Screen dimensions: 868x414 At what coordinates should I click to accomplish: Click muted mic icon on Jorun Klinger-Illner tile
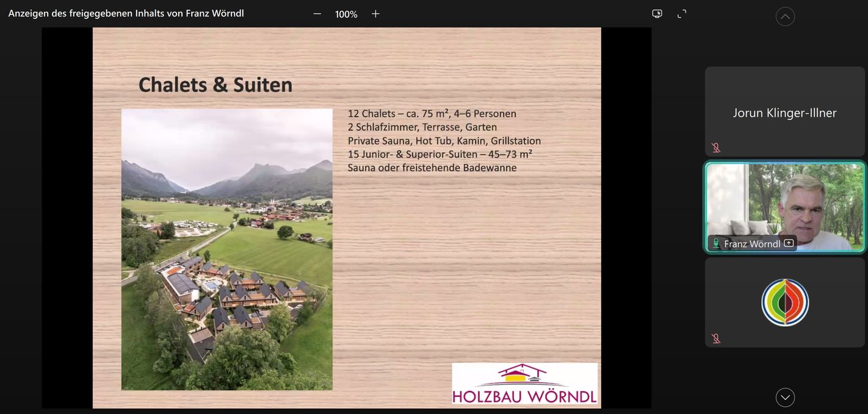(x=716, y=148)
